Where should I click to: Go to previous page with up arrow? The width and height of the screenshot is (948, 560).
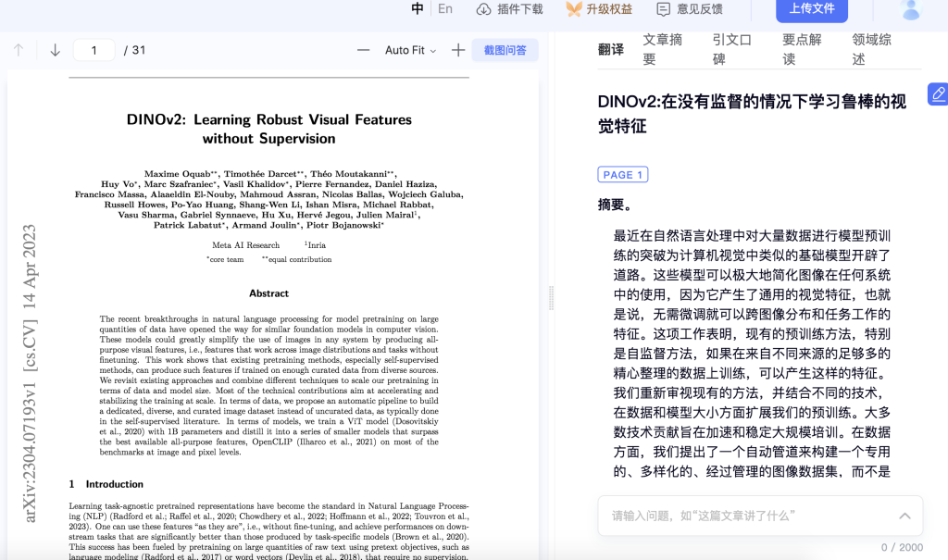coord(19,50)
